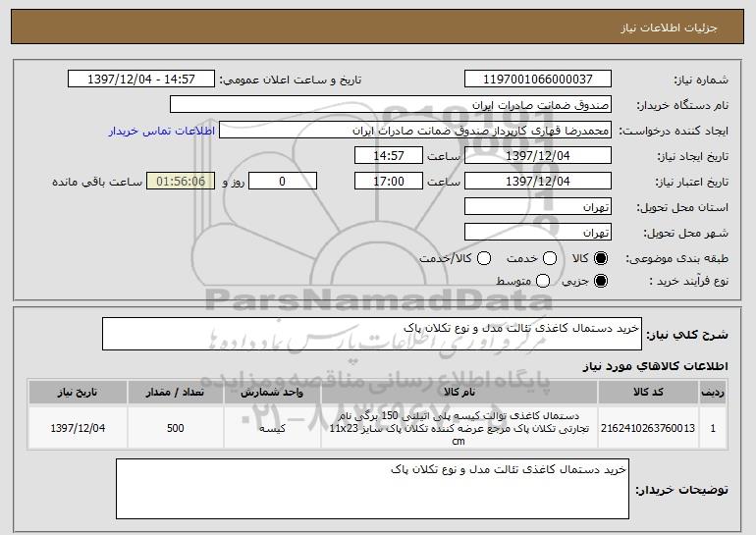Click the delivery province field استان محل تحویل
Image resolution: width=756 pixels, height=535 pixels.
[x=538, y=207]
